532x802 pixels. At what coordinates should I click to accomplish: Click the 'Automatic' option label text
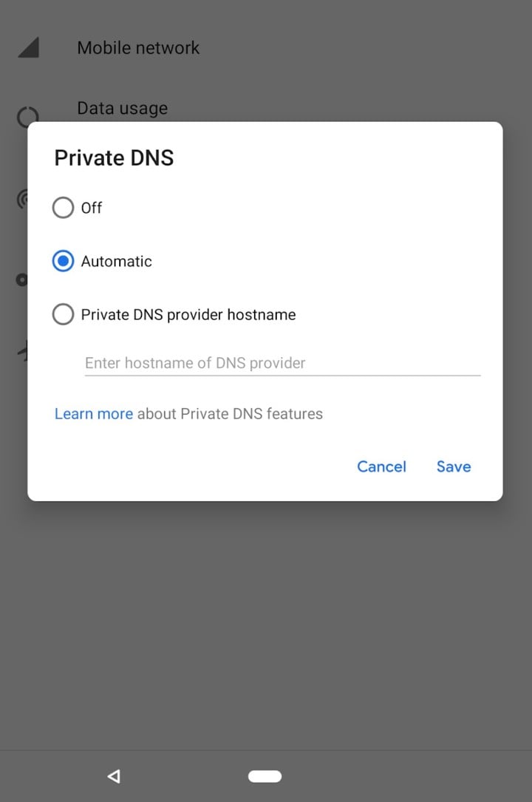[117, 262]
